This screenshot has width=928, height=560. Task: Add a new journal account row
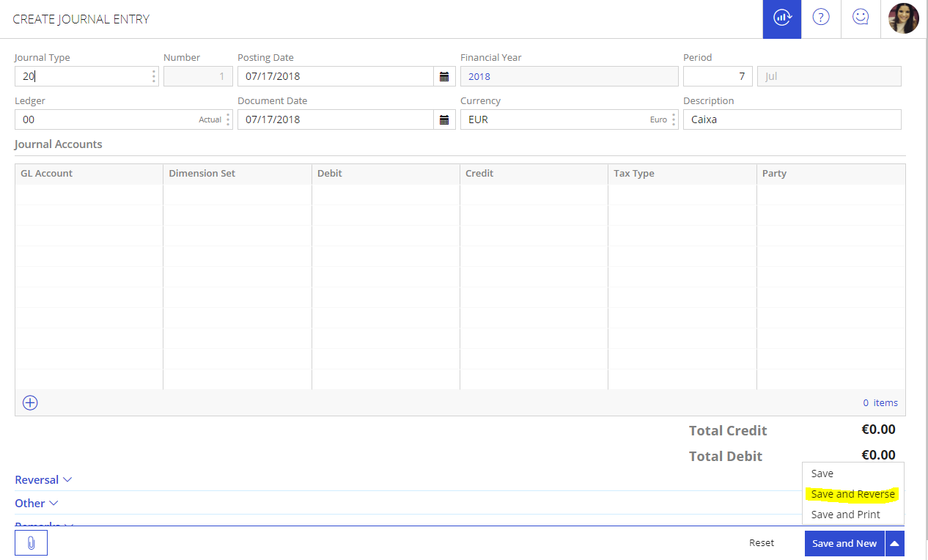(x=30, y=402)
